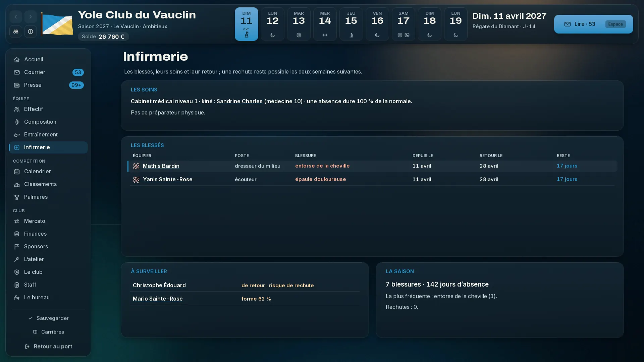Open Accueil in the sidebar
Screen dimensions: 644x362
(x=48, y=60)
